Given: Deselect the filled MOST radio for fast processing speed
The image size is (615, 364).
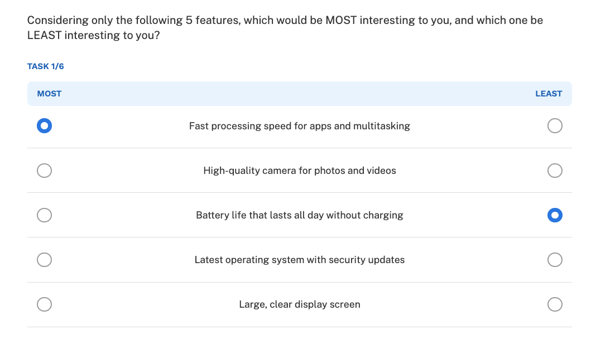Looking at the screenshot, I should [44, 125].
